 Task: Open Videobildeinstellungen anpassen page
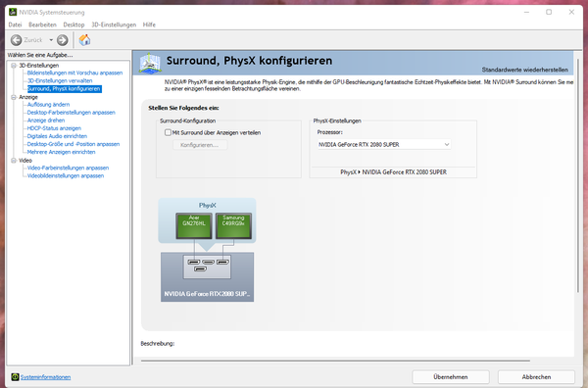coord(66,175)
